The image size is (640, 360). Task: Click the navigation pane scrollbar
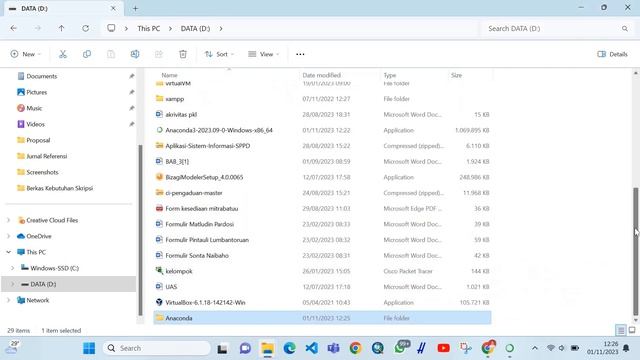coord(140,229)
